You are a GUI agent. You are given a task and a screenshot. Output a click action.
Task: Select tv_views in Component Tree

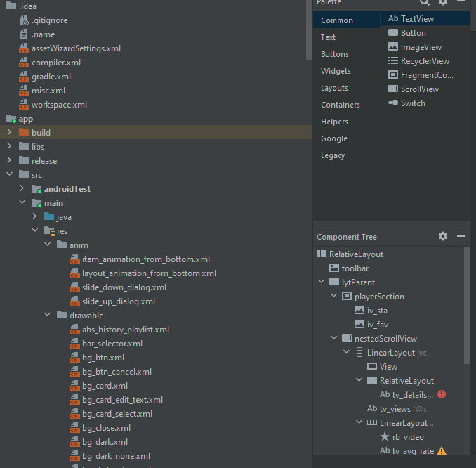tap(400, 409)
